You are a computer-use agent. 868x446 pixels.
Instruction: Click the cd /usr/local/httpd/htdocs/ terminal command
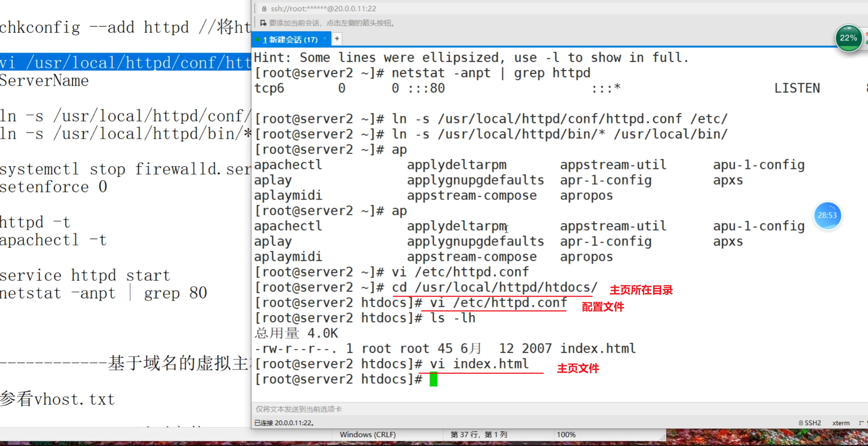click(494, 287)
